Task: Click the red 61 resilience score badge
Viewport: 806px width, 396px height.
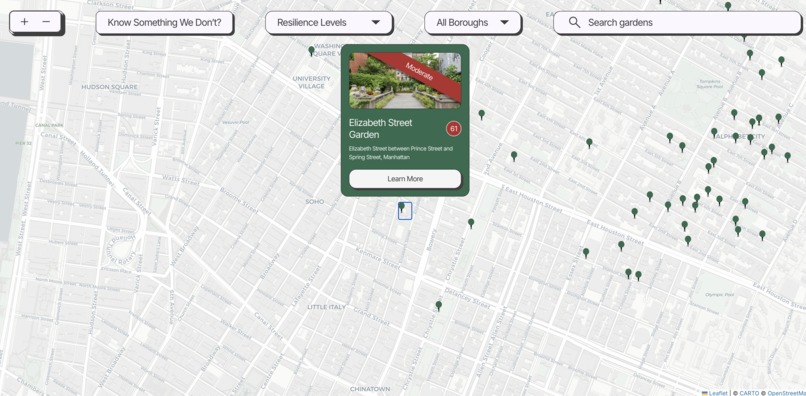Action: coord(453,129)
